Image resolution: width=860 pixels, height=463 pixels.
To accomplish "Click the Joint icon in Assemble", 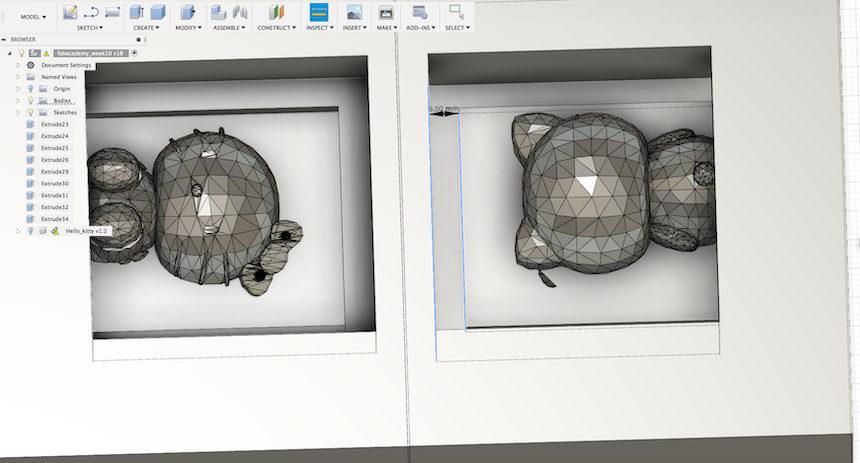I will point(240,12).
